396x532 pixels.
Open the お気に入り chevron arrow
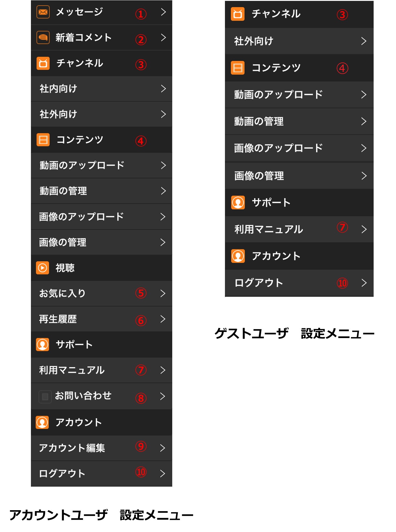click(x=163, y=293)
